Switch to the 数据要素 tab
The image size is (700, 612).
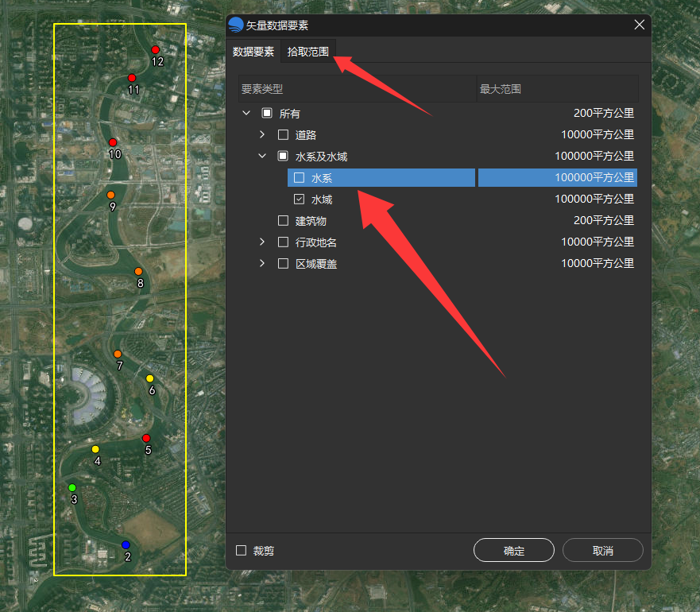pos(253,52)
